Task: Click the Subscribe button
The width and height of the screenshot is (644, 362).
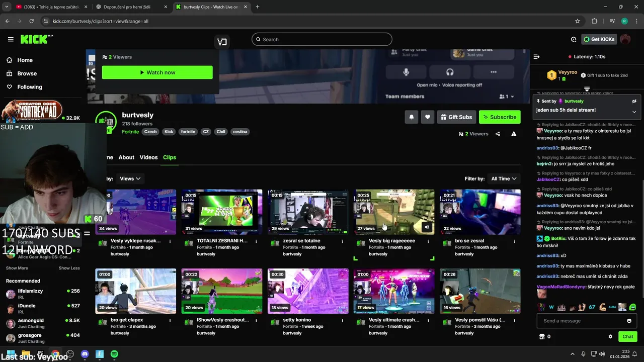Action: (x=500, y=117)
